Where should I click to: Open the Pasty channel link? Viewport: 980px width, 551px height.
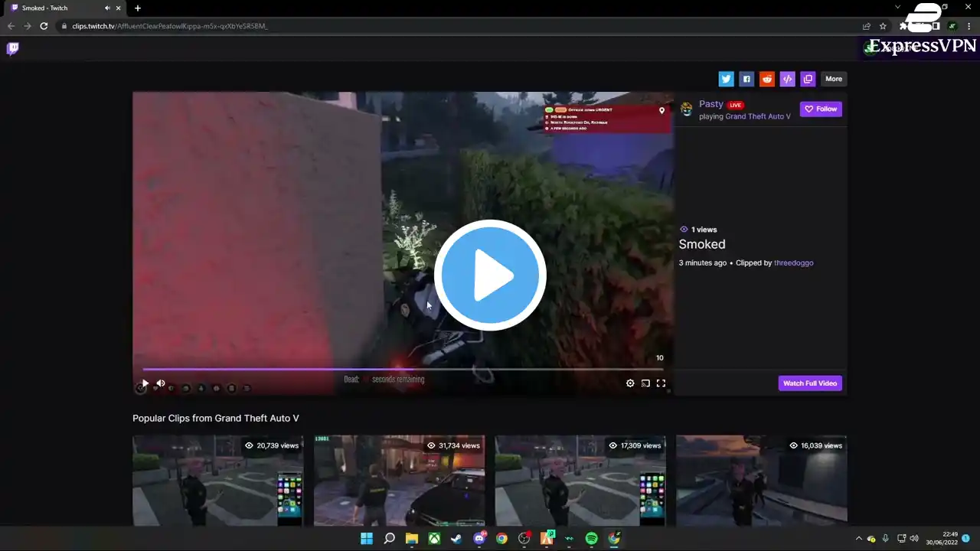(711, 104)
